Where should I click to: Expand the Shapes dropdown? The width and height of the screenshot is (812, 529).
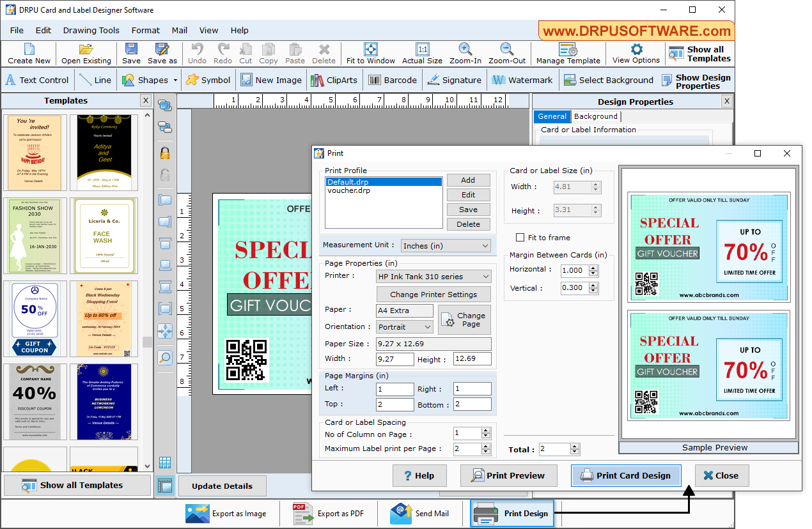(175, 79)
